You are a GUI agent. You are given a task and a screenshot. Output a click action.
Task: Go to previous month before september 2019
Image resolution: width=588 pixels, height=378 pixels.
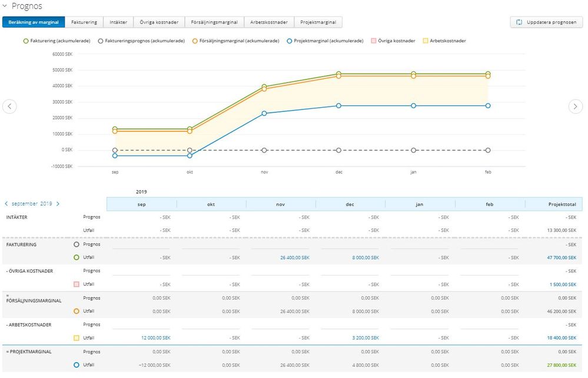click(6, 204)
